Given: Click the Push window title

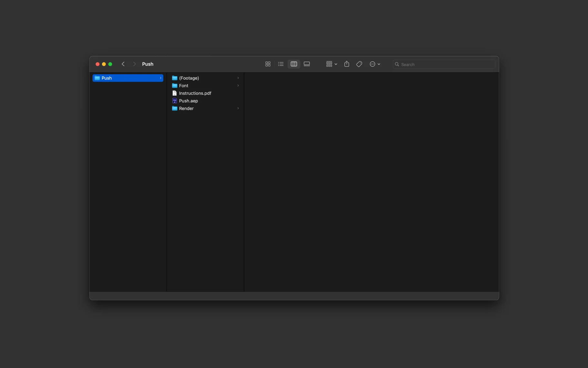Looking at the screenshot, I should [x=147, y=64].
